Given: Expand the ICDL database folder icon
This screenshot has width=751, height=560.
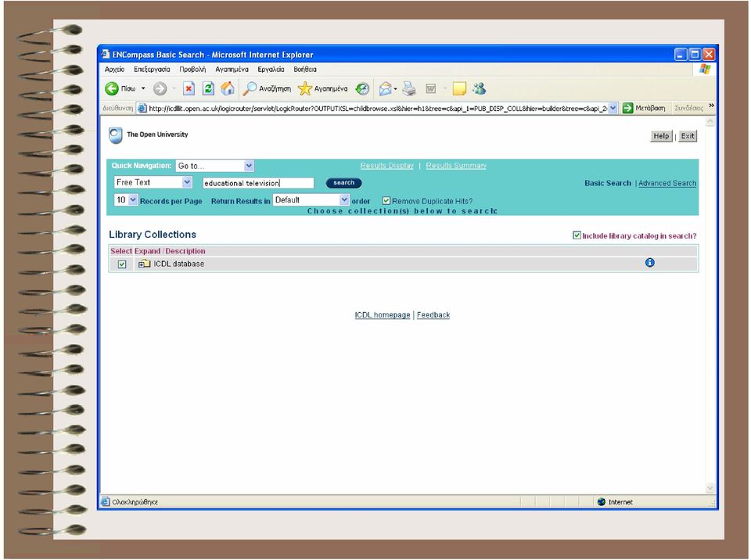Looking at the screenshot, I should coord(144,264).
